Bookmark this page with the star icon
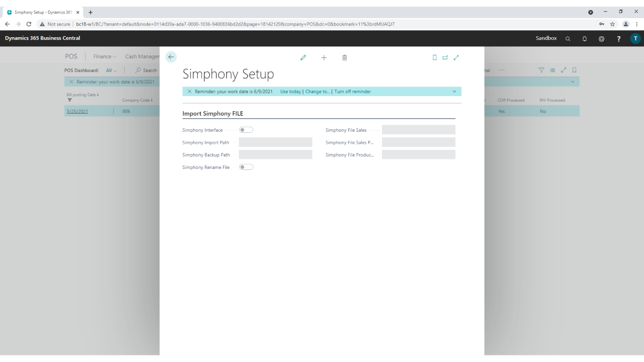This screenshot has height=362, width=644. point(612,24)
